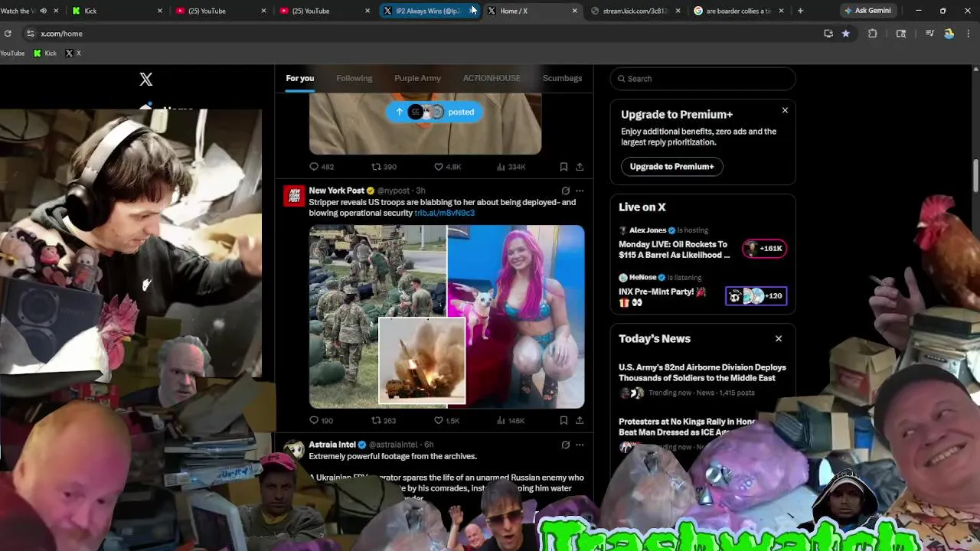Click the X Search field

(x=703, y=79)
